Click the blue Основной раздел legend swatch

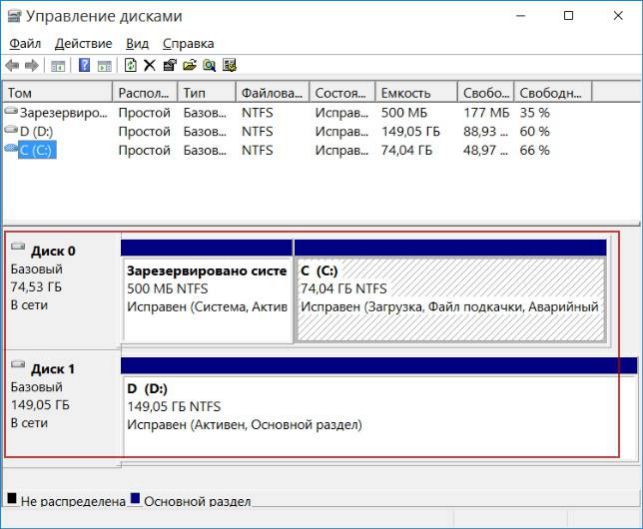135,499
